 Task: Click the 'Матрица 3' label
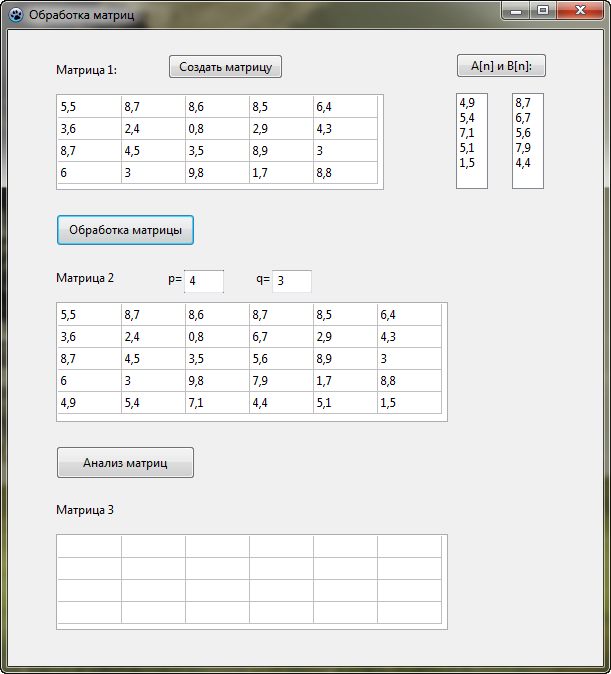click(x=85, y=510)
